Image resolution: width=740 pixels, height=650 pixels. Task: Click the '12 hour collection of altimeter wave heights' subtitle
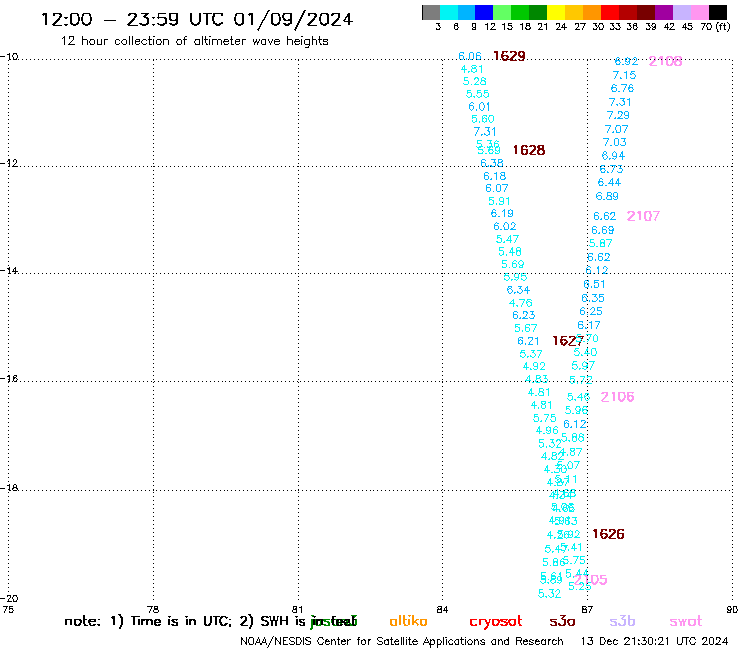[194, 41]
